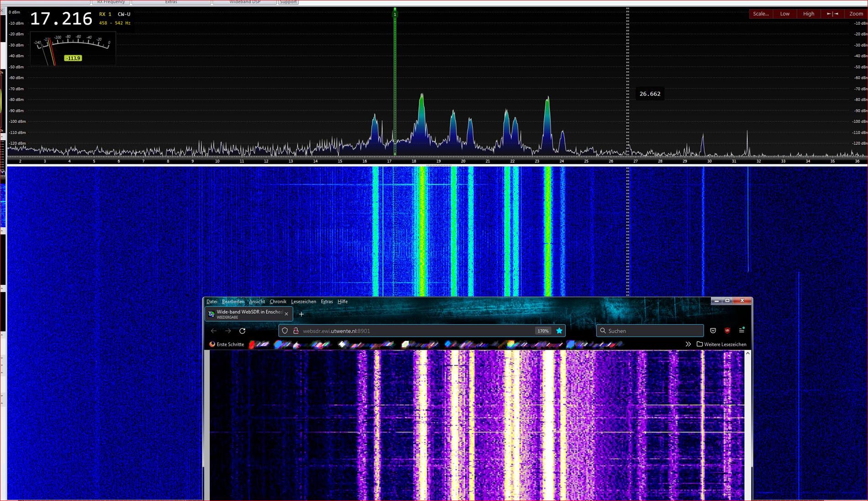Click the RX 1 receiver label
The height and width of the screenshot is (501, 868).
(x=105, y=14)
